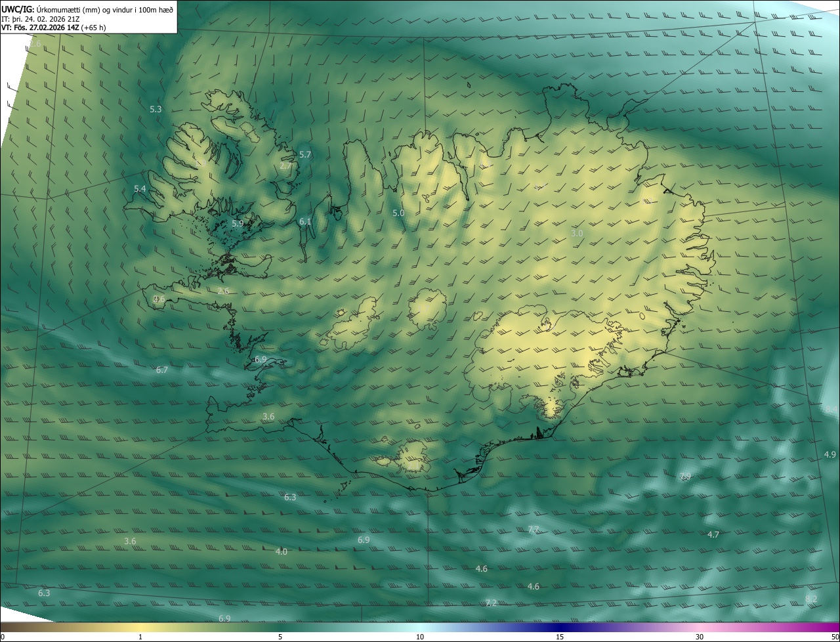Click the color scale tick label 50
Screen dimensions: 840x642
click(x=835, y=637)
